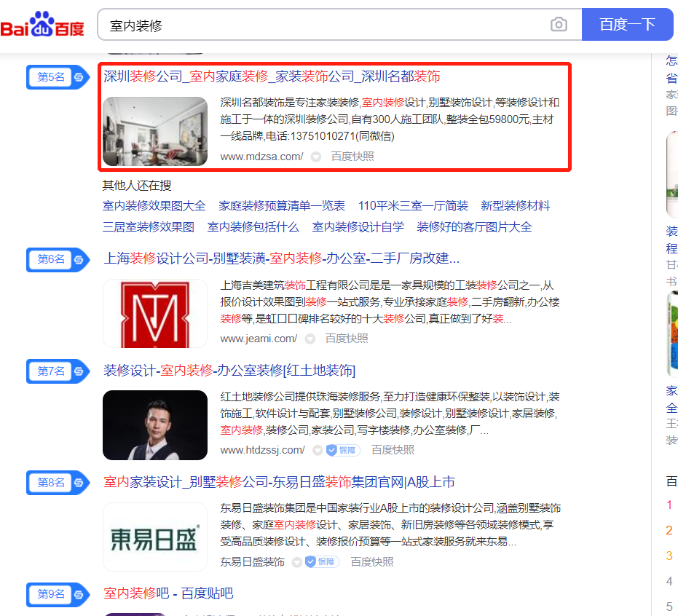Expand the dropdown arrow next to www.jeami.com/
The width and height of the screenshot is (678, 616).
click(310, 339)
